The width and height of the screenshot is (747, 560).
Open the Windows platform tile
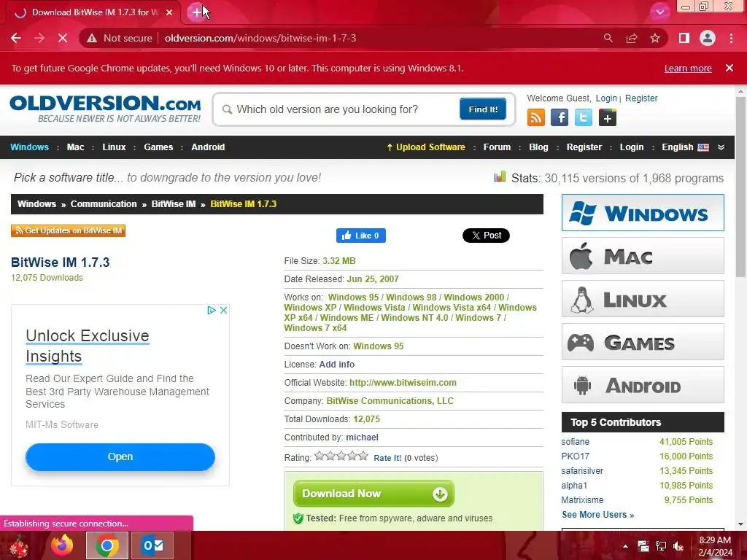[643, 212]
